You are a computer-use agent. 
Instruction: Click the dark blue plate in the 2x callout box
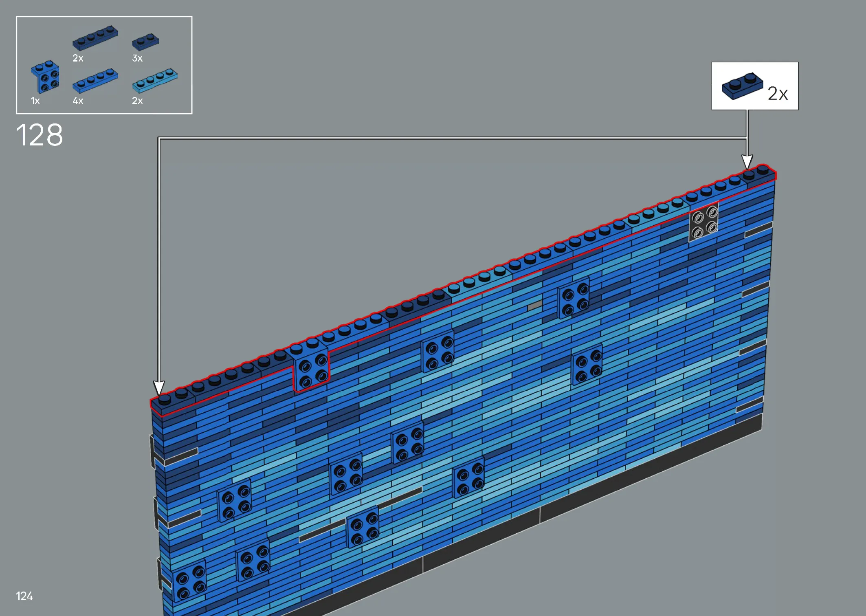tap(742, 86)
